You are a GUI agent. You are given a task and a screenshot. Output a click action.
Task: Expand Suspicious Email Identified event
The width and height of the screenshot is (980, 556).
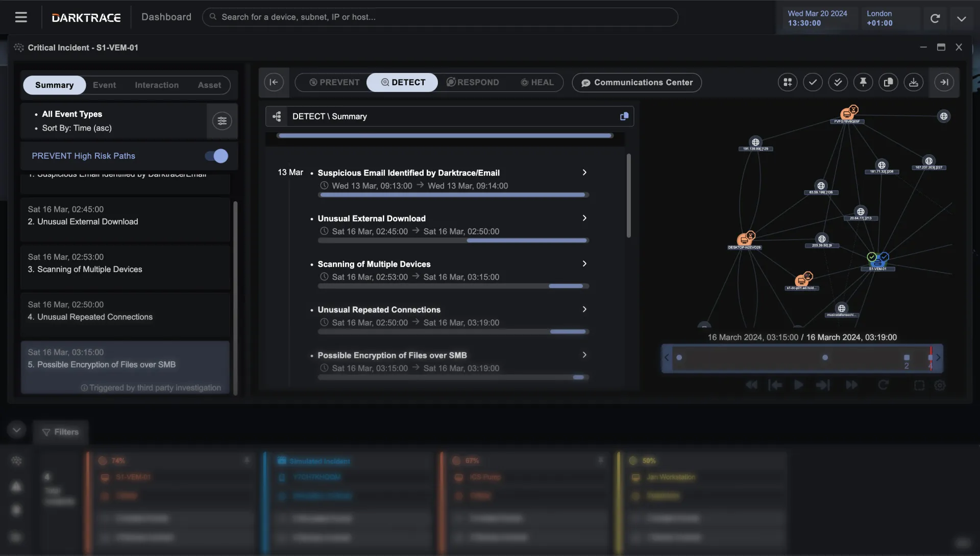(584, 173)
